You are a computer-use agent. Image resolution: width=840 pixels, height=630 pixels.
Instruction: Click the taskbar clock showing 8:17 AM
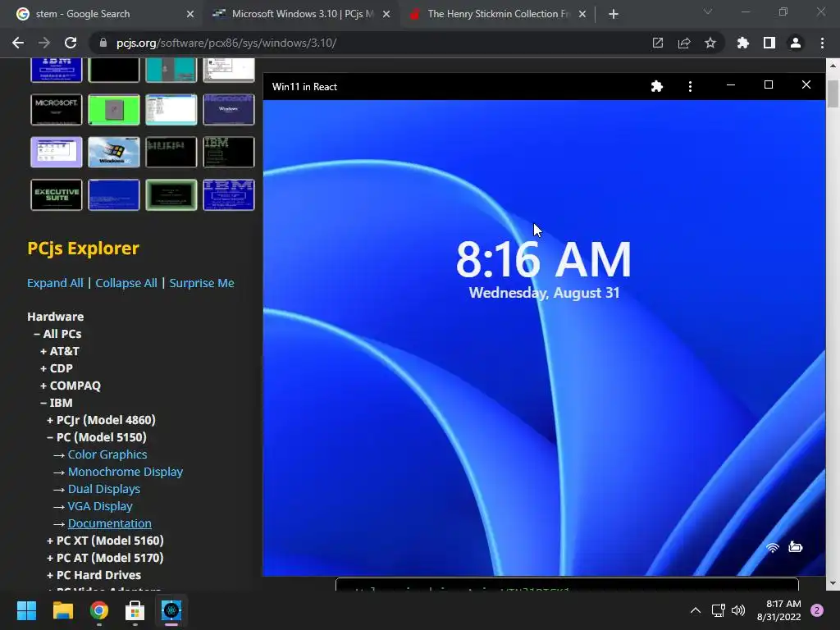pos(778,610)
